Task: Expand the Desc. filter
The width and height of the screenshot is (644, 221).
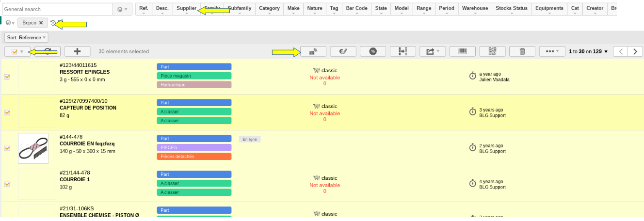Action: coord(162,9)
